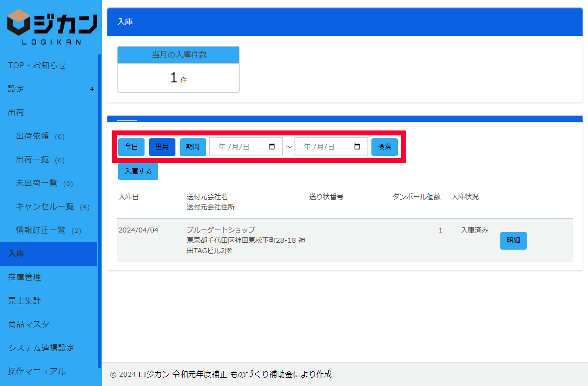Screen dimensions: 588x386
Task: Open 出荷依頼 in sidebar
Action: (32, 136)
